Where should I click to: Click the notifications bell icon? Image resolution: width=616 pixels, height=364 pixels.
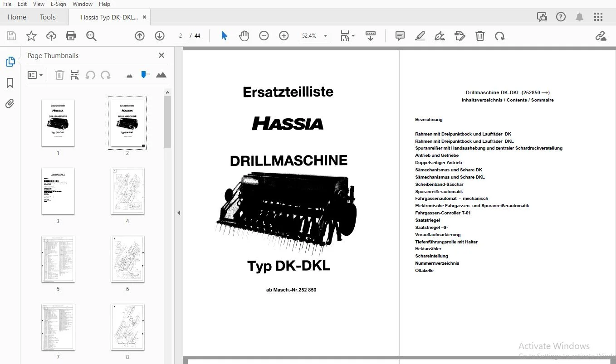(579, 17)
